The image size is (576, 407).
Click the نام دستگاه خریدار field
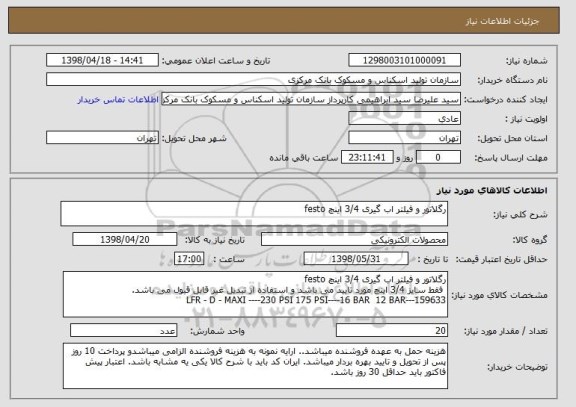click(x=253, y=80)
